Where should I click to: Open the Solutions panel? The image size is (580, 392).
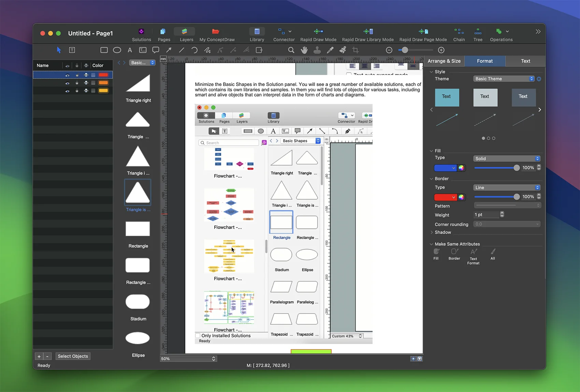tap(141, 35)
